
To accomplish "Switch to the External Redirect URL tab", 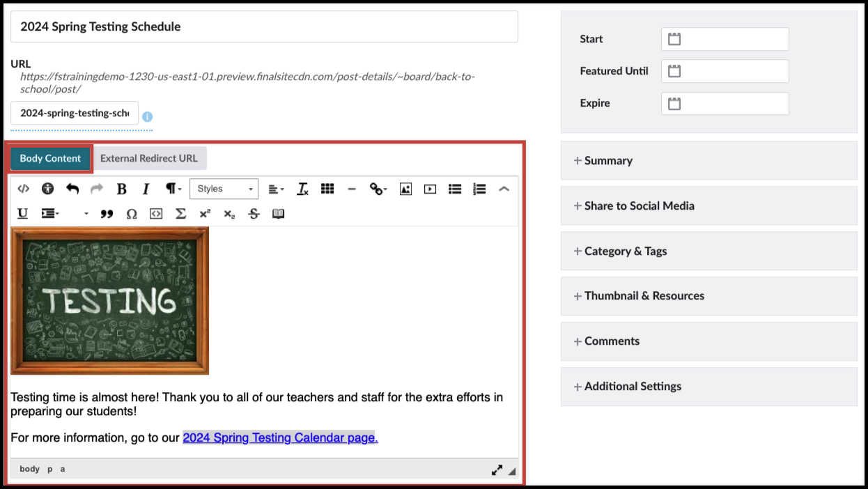I will (x=150, y=158).
